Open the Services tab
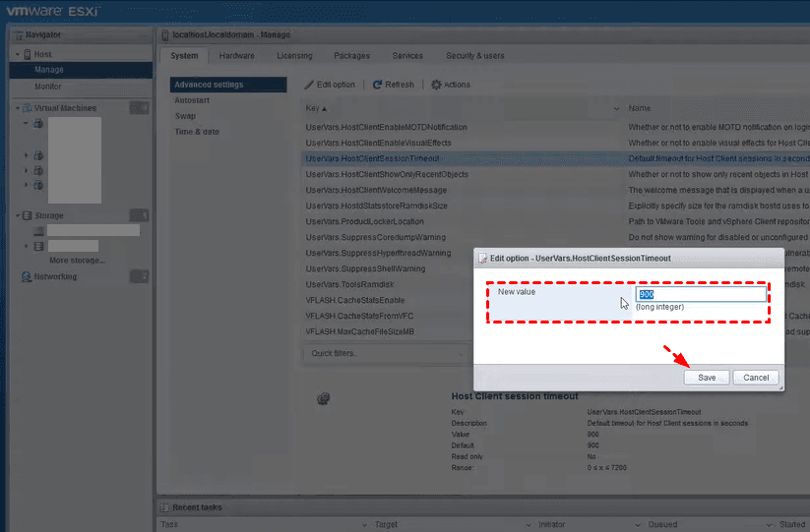This screenshot has width=810, height=532. click(407, 56)
